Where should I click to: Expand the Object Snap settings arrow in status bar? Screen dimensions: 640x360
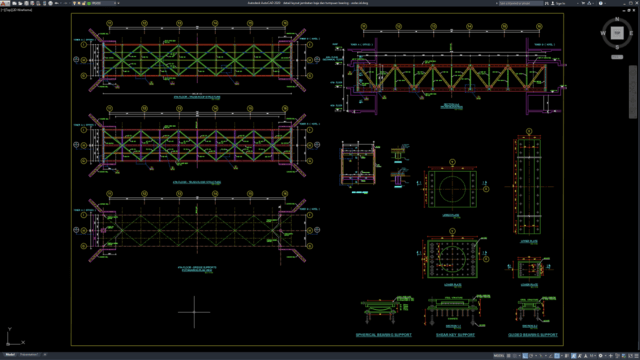(x=562, y=356)
